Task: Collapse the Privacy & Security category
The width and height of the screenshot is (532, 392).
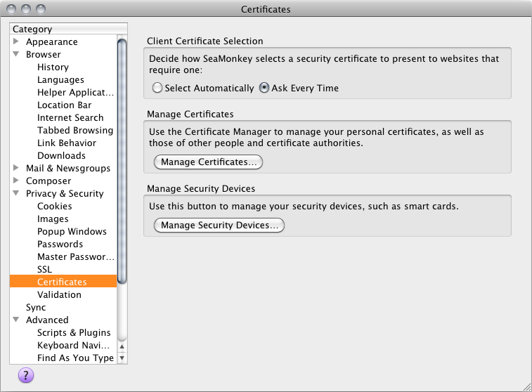Action: [x=16, y=193]
